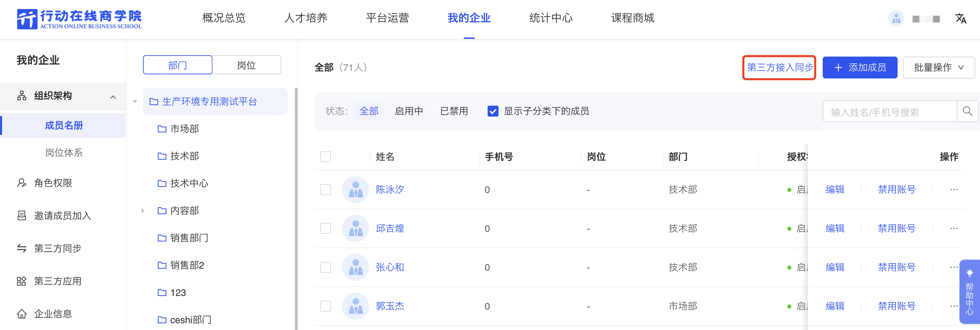Click avatar of 张心和
The height and width of the screenshot is (330, 980).
tap(355, 267)
